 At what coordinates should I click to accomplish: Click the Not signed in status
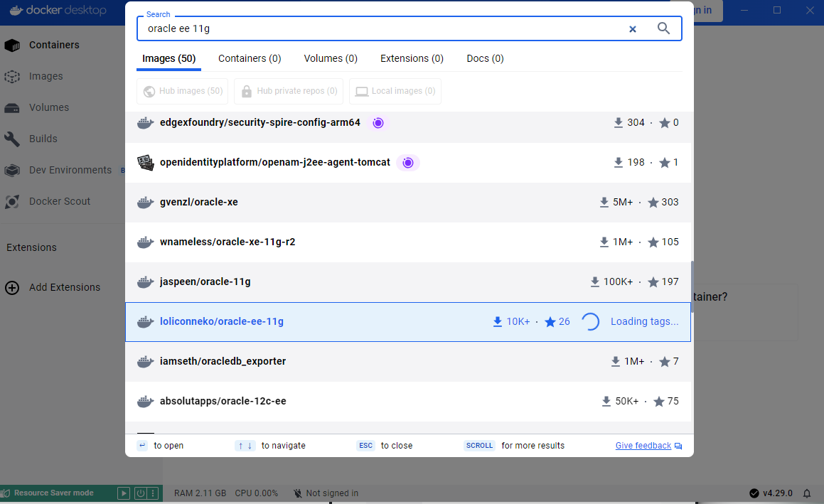click(x=326, y=493)
